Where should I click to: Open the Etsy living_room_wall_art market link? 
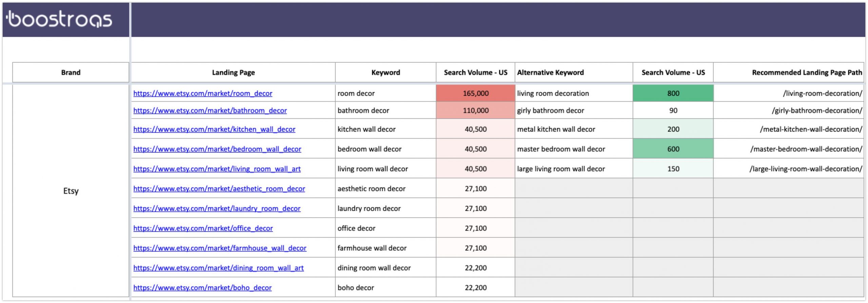point(217,169)
